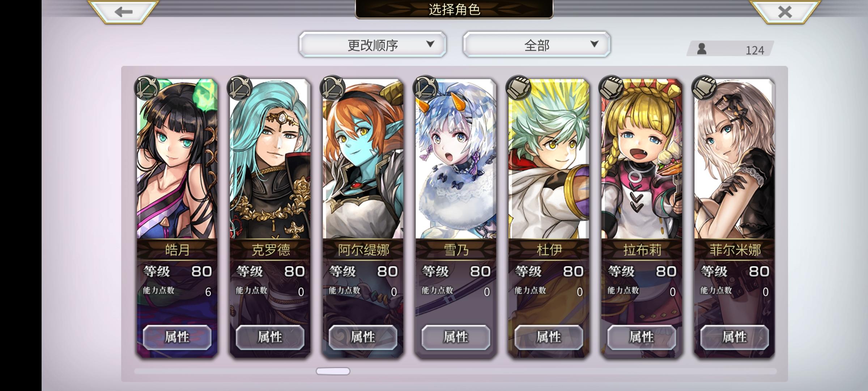Open 属性 for 雪乃
Screen dimensions: 868x391
pos(456,337)
